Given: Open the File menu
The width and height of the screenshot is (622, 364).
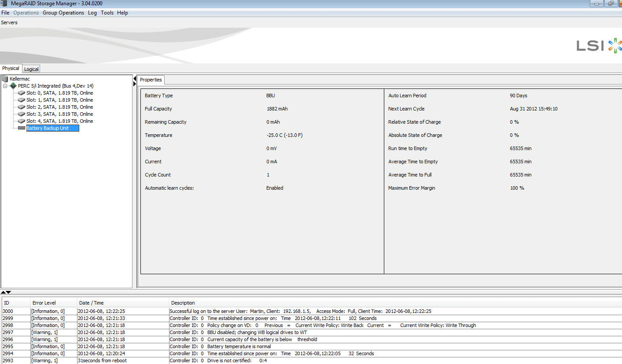Looking at the screenshot, I should pyautogui.click(x=5, y=13).
